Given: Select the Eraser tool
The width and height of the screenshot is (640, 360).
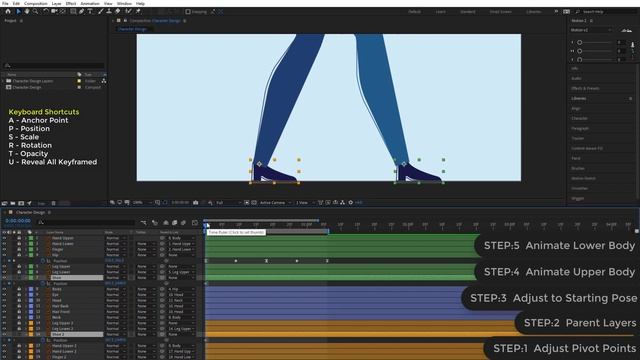Looking at the screenshot, I should [118, 12].
